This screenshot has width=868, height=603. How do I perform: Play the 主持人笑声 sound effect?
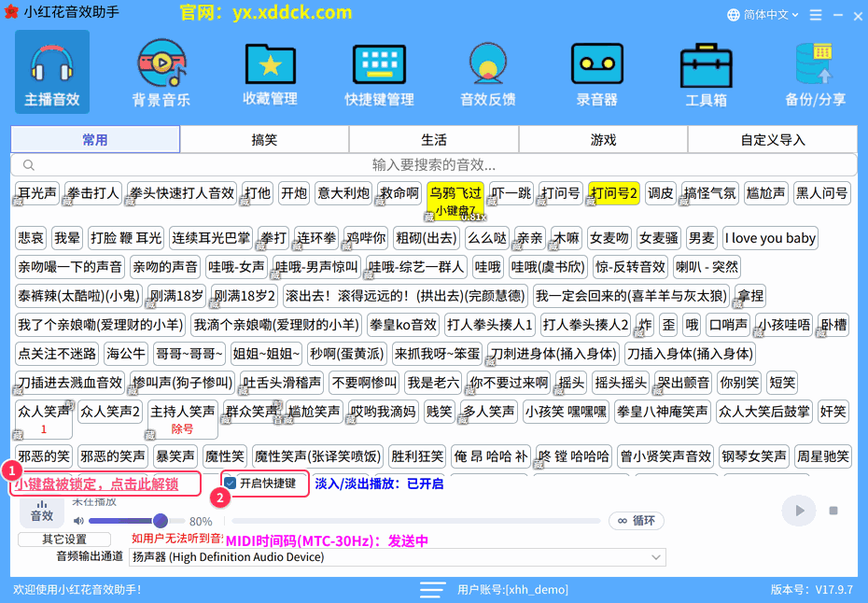coord(183,419)
